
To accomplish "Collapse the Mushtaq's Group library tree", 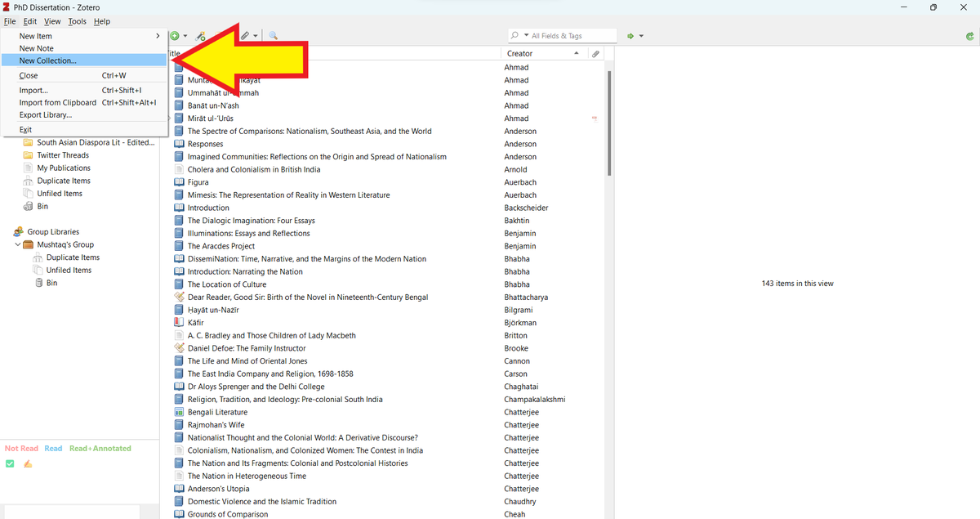I will pyautogui.click(x=18, y=244).
